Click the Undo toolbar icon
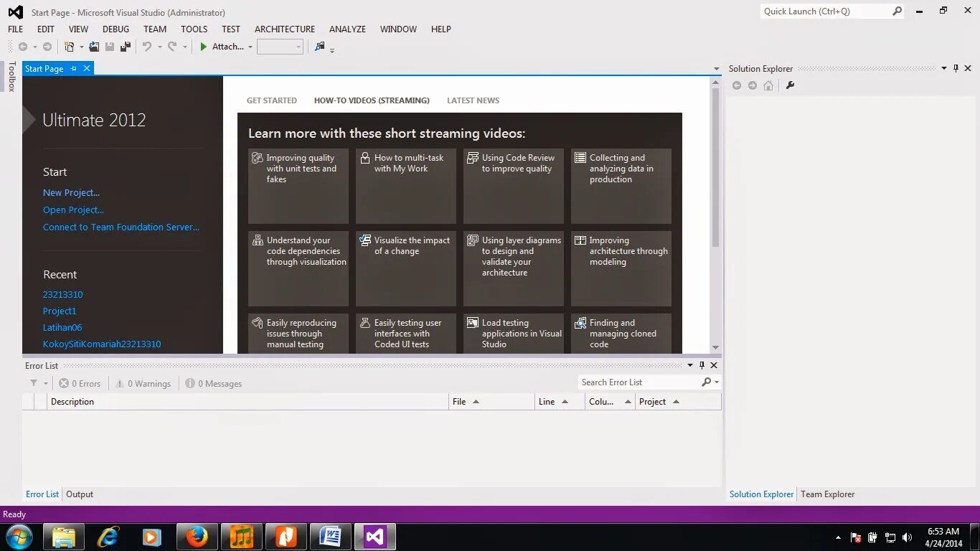980x551 pixels. [x=147, y=47]
